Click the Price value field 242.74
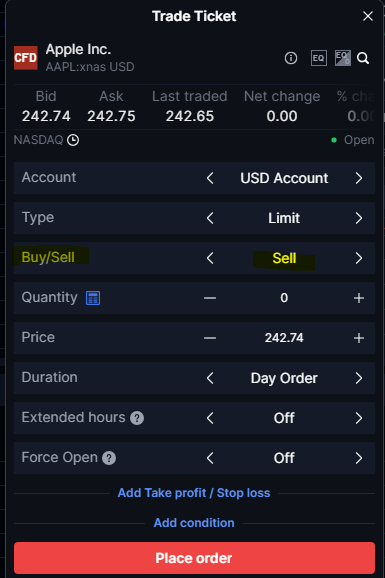Image resolution: width=385 pixels, height=578 pixels. [284, 338]
